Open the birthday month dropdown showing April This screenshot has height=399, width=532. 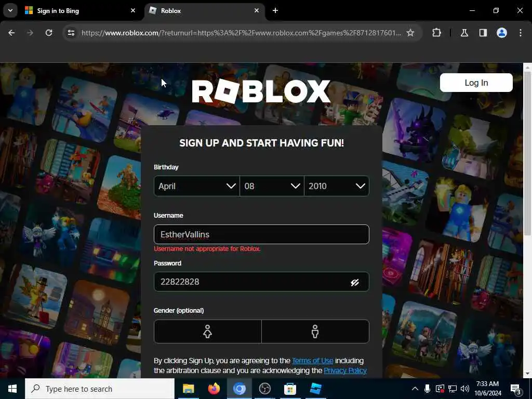[197, 186]
